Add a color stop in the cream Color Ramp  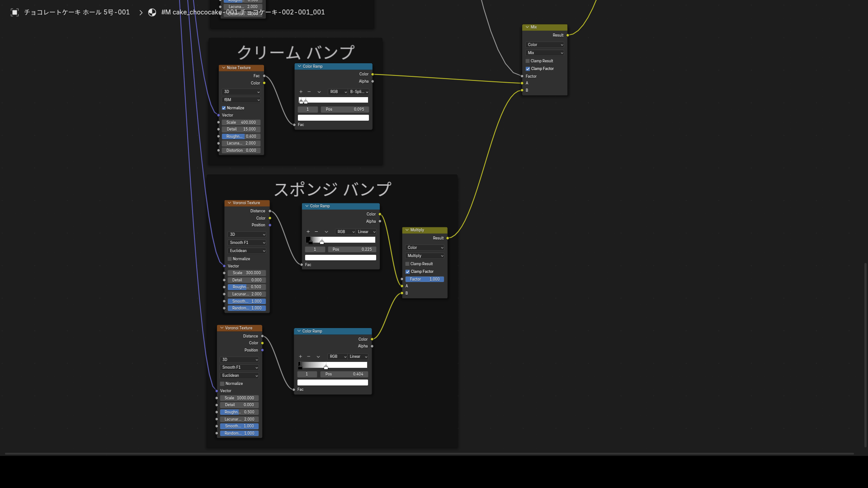pyautogui.click(x=301, y=92)
